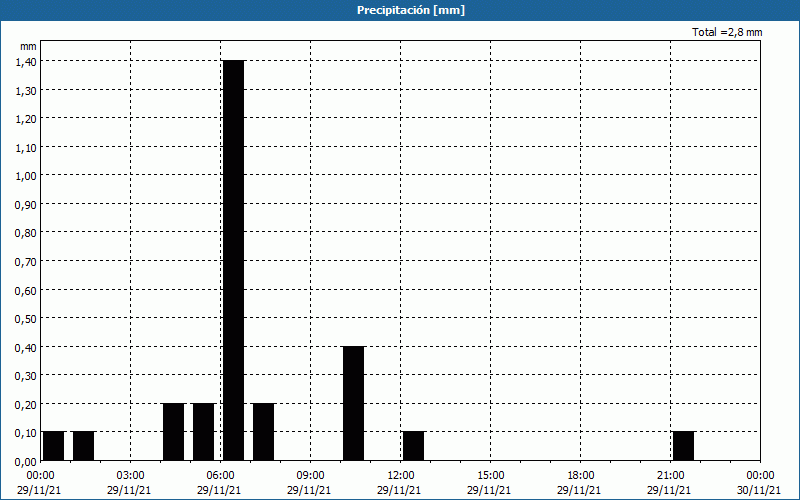Click the 30/11/21 date label
The height and width of the screenshot is (500, 800).
[x=759, y=490]
